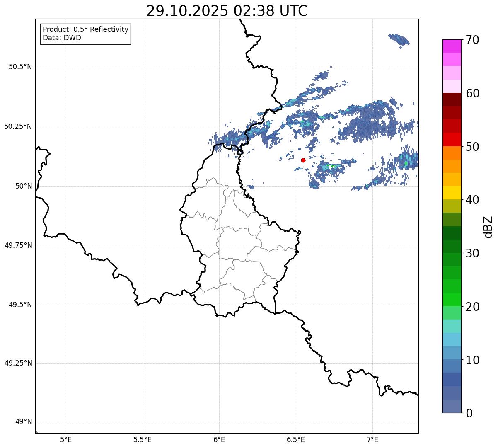Pick the bright green swatch just above 20 dBZ

click(452, 300)
